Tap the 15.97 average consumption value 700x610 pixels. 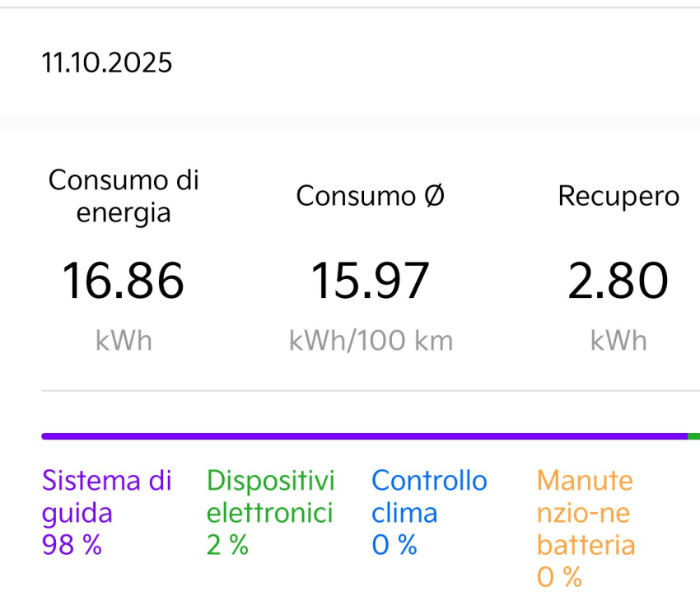tap(371, 280)
